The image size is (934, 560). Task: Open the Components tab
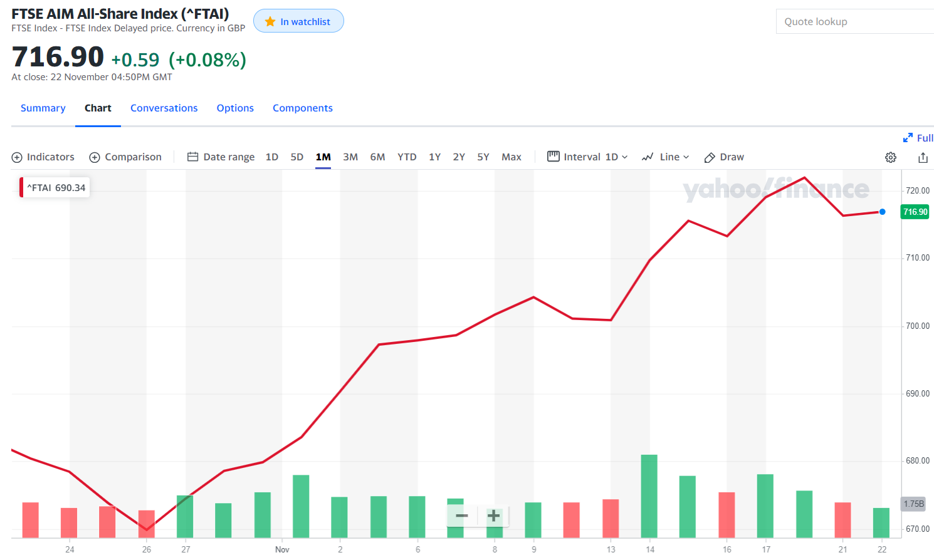303,108
